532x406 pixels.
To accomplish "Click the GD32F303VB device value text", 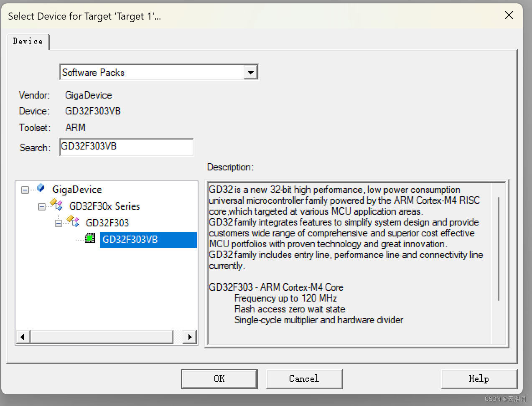I will (x=93, y=111).
